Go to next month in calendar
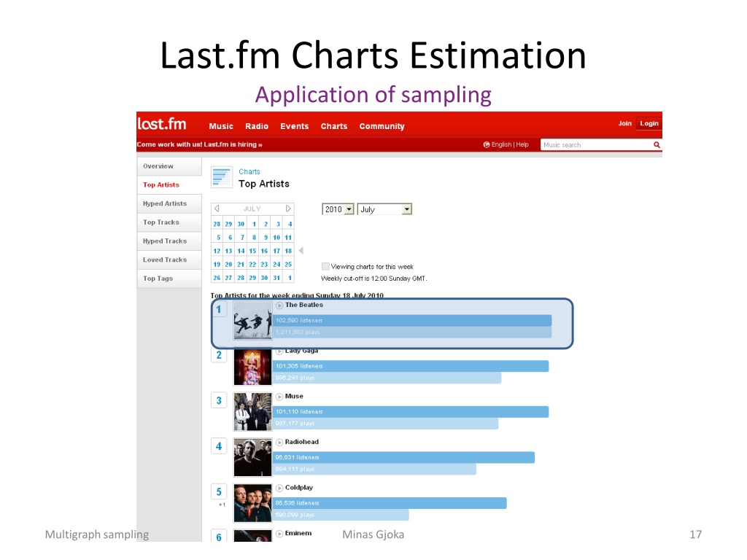Screen dimensions: 747x560 [x=288, y=209]
